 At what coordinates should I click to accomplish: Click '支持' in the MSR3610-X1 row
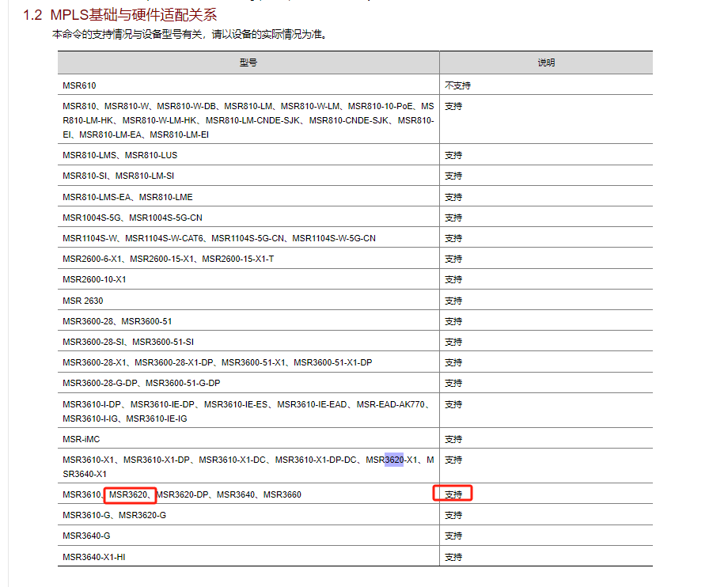453,460
